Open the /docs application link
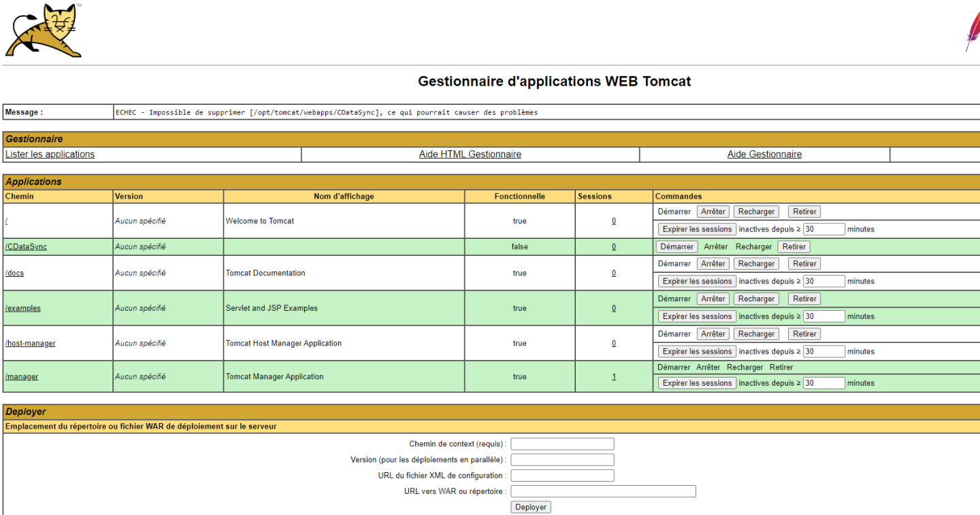Image resolution: width=980 pixels, height=515 pixels. point(14,273)
